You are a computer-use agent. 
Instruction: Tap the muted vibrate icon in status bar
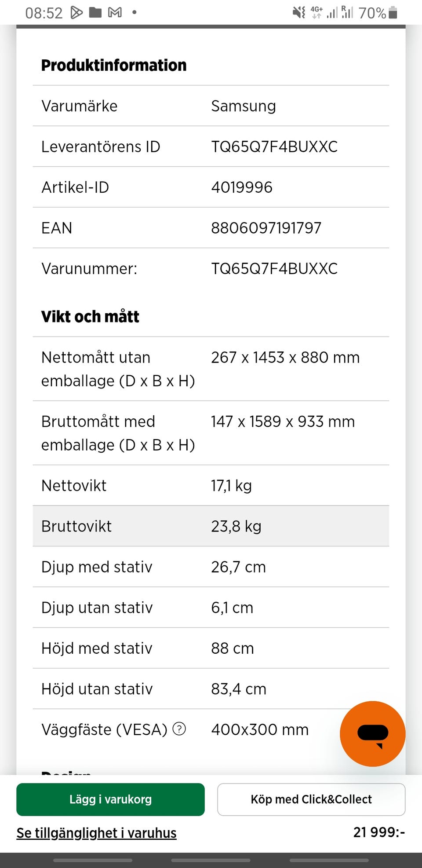pos(299,13)
